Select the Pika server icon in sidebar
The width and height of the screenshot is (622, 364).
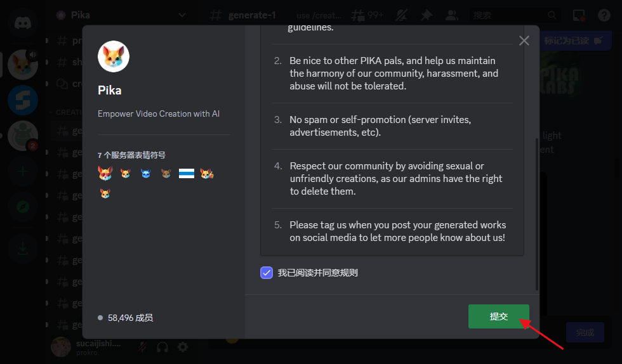[23, 64]
